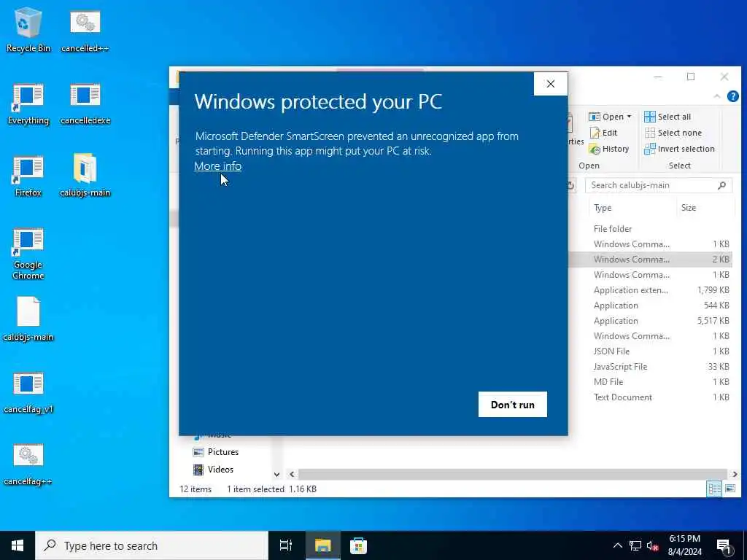Image resolution: width=747 pixels, height=560 pixels.
Task: Click Select none in the ribbon
Action: (673, 133)
